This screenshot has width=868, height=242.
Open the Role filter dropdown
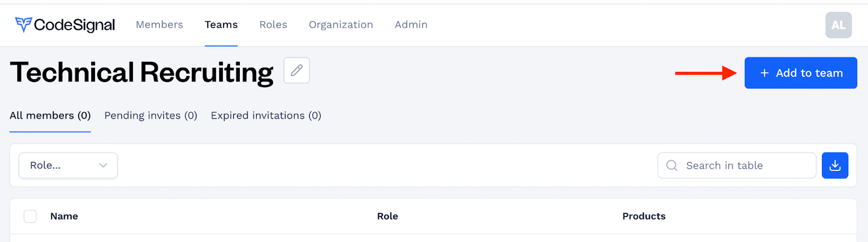(x=68, y=165)
